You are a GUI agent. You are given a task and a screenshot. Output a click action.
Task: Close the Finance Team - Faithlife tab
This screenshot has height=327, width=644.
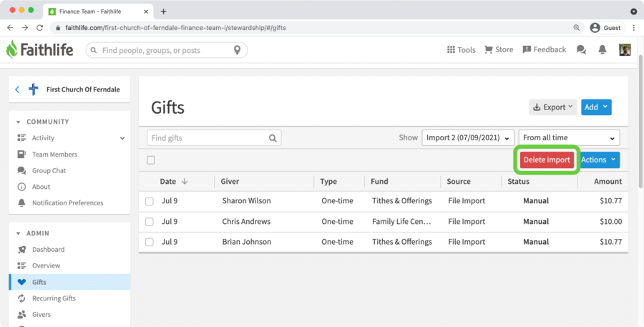click(x=146, y=11)
